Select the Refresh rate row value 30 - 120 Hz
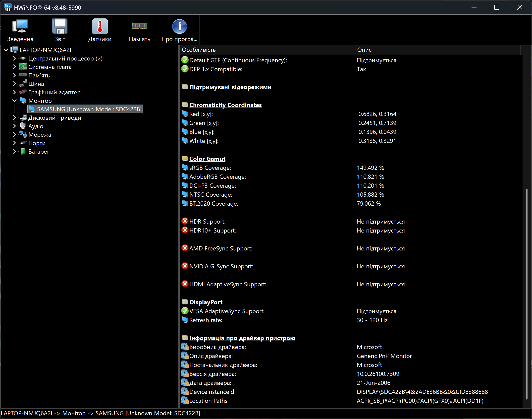The width and height of the screenshot is (532, 419). pyautogui.click(x=372, y=320)
